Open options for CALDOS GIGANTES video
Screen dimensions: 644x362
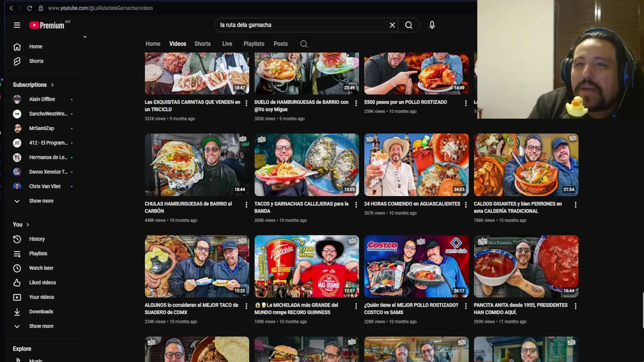[575, 205]
